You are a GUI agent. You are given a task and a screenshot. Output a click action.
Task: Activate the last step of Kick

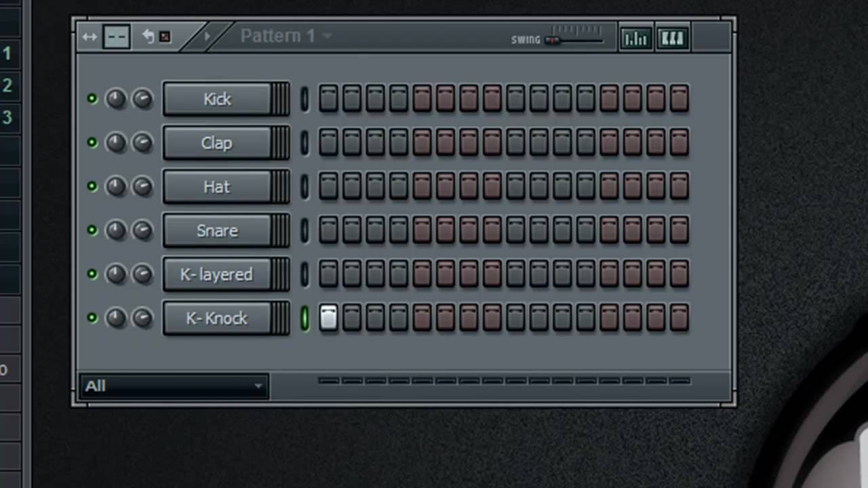pyautogui.click(x=679, y=99)
